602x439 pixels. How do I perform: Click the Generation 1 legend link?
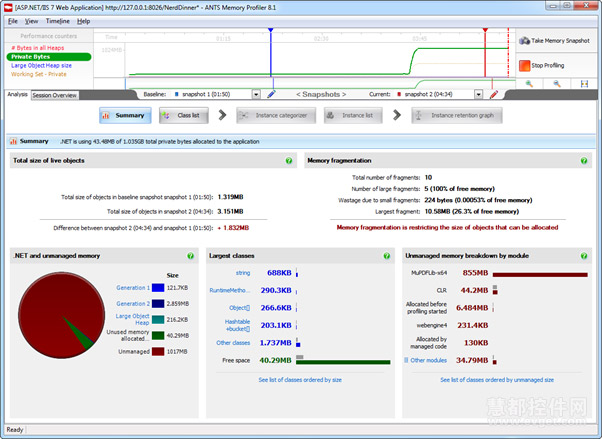133,288
